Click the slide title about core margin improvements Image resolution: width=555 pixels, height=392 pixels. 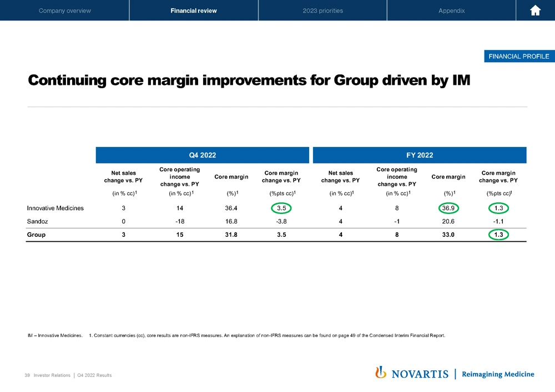249,81
